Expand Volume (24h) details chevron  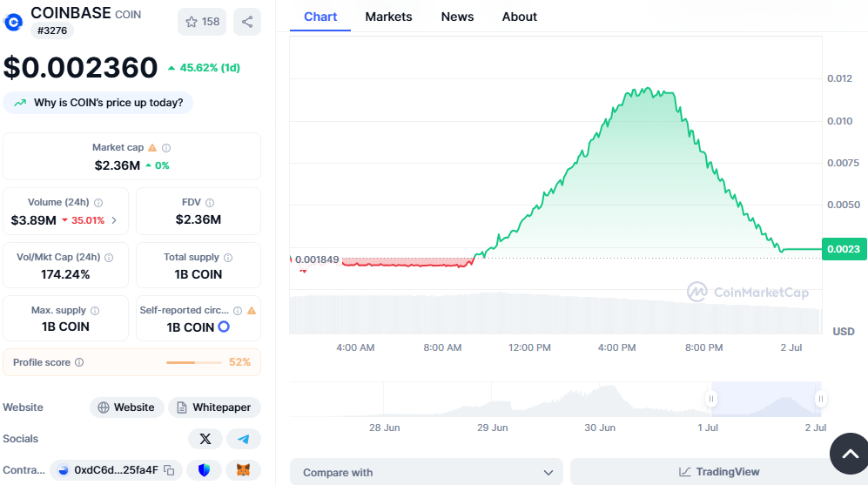(114, 220)
